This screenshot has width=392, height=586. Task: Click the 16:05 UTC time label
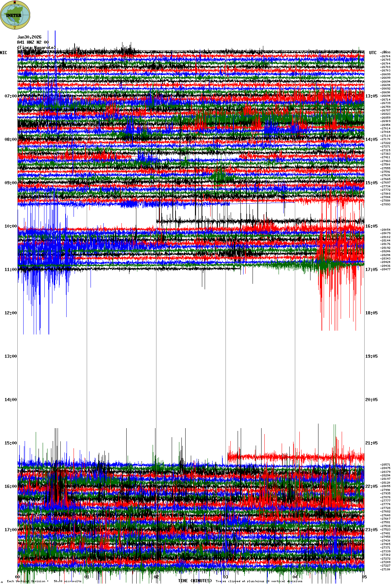371,226
